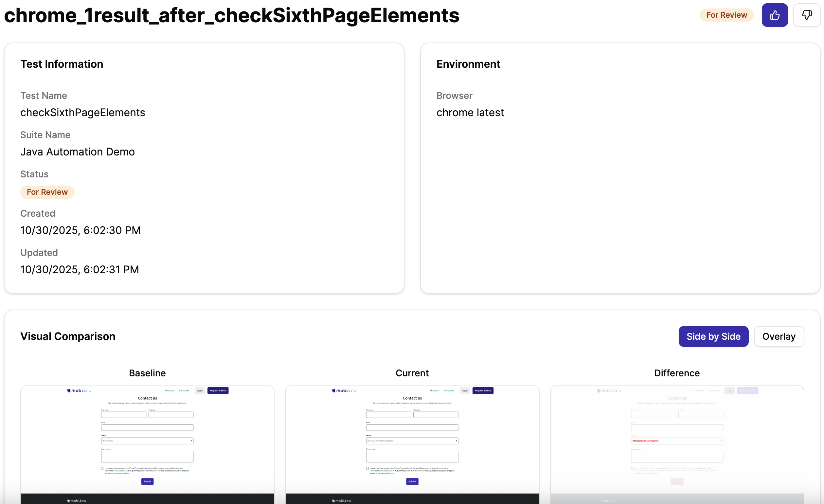Click Request a demo button in Current screenshot
824x504 pixels.
coord(483,390)
